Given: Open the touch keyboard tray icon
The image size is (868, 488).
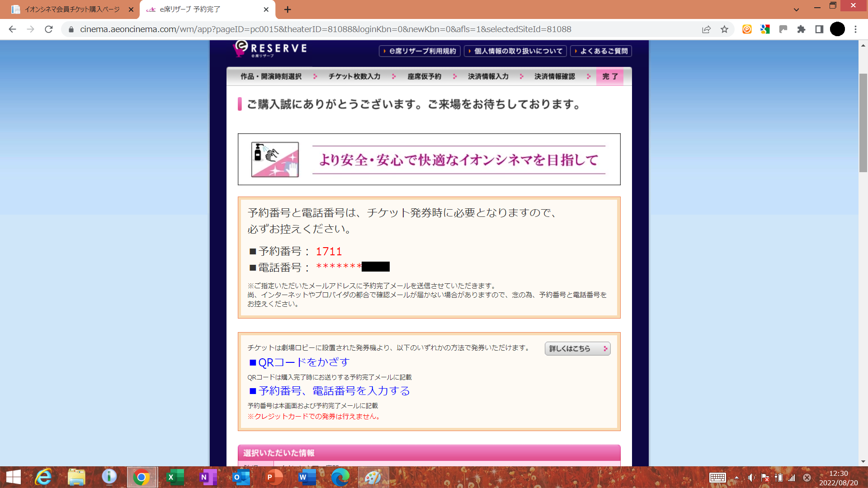Looking at the screenshot, I should (x=717, y=477).
